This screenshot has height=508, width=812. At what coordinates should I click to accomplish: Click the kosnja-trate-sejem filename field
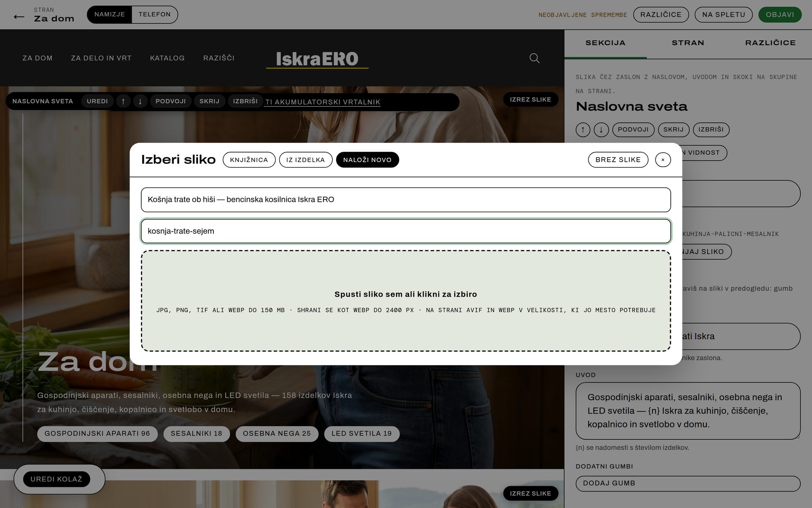(x=406, y=231)
